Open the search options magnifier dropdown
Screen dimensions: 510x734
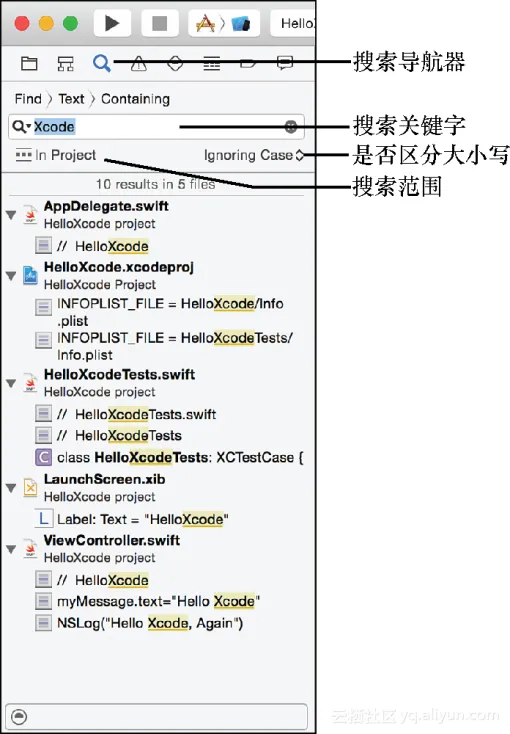[21, 126]
